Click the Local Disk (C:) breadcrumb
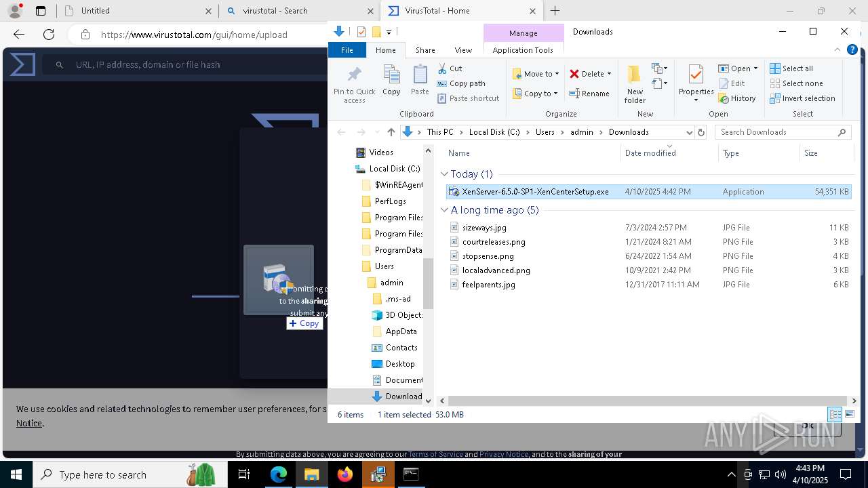Image resolution: width=868 pixels, height=488 pixels. [494, 132]
